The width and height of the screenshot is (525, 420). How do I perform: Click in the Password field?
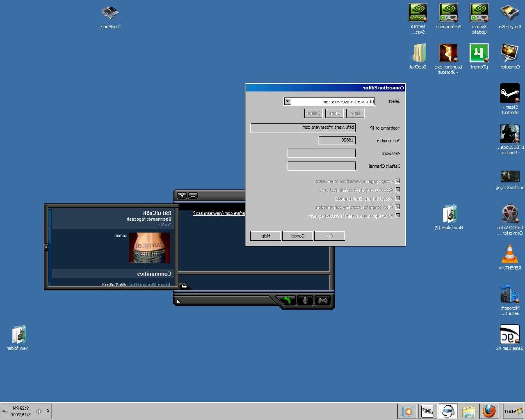tap(322, 153)
